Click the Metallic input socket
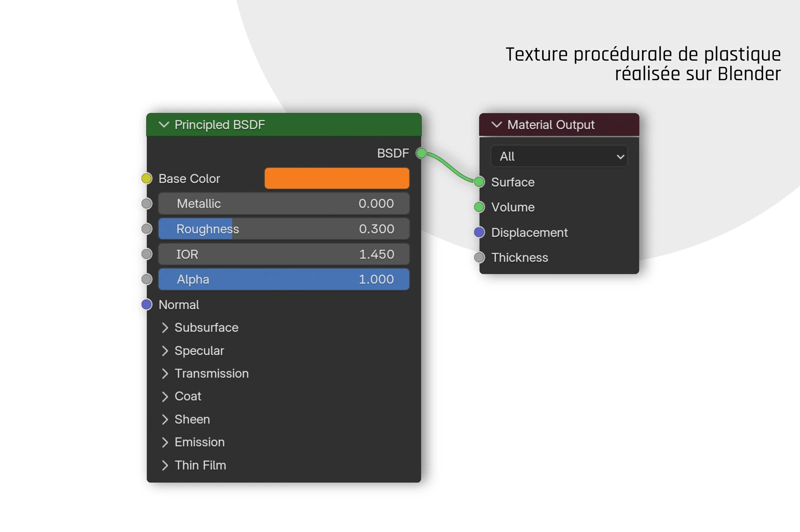Viewport: 800px width, 532px height. (x=146, y=204)
